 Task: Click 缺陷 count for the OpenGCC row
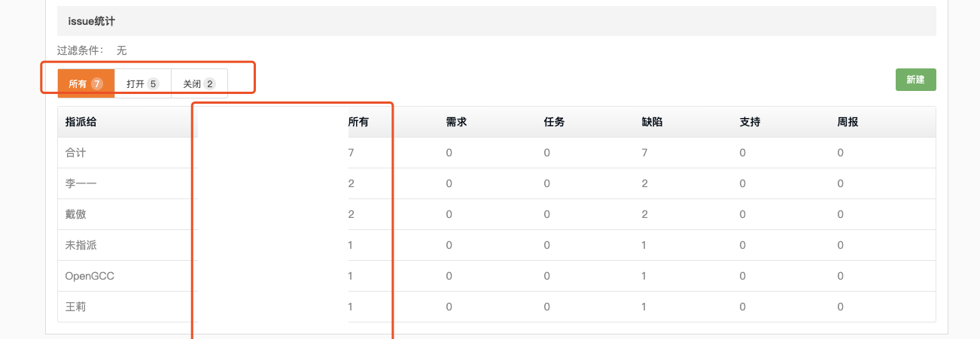tap(645, 276)
